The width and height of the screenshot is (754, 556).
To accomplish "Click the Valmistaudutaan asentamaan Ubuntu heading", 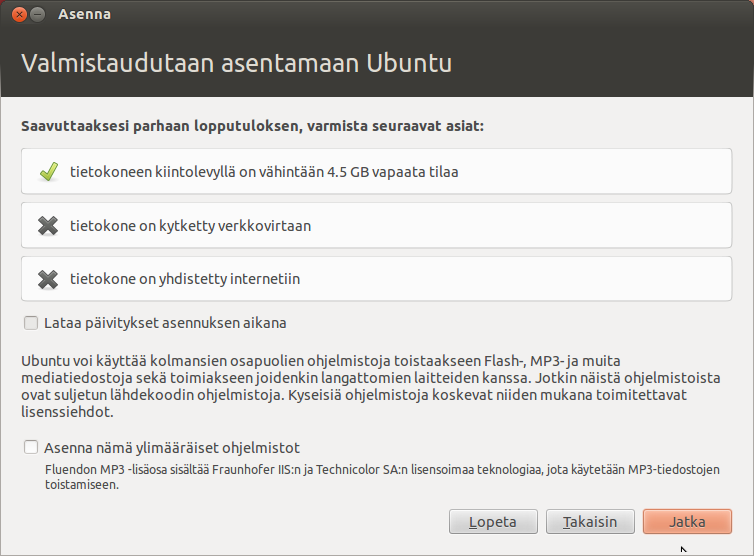I will click(237, 63).
